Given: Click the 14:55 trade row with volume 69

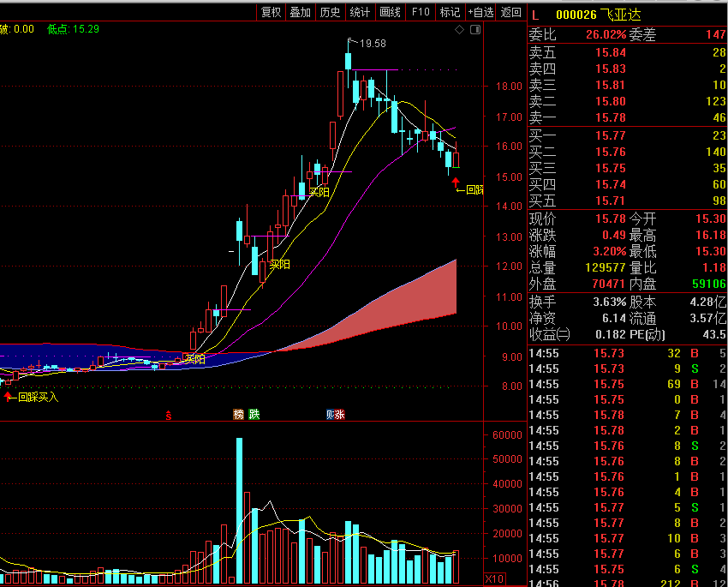Looking at the screenshot, I should click(x=628, y=384).
